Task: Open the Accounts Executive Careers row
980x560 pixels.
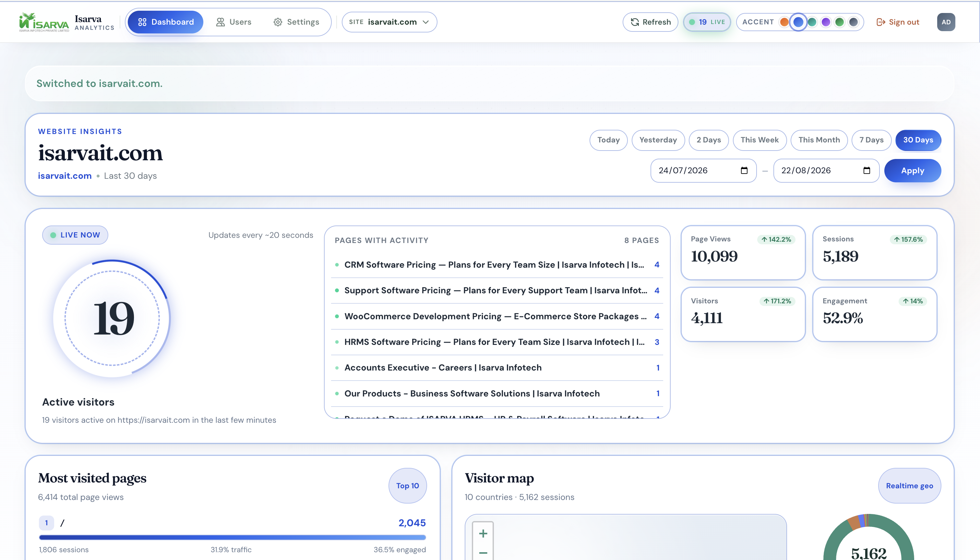Action: click(x=497, y=368)
